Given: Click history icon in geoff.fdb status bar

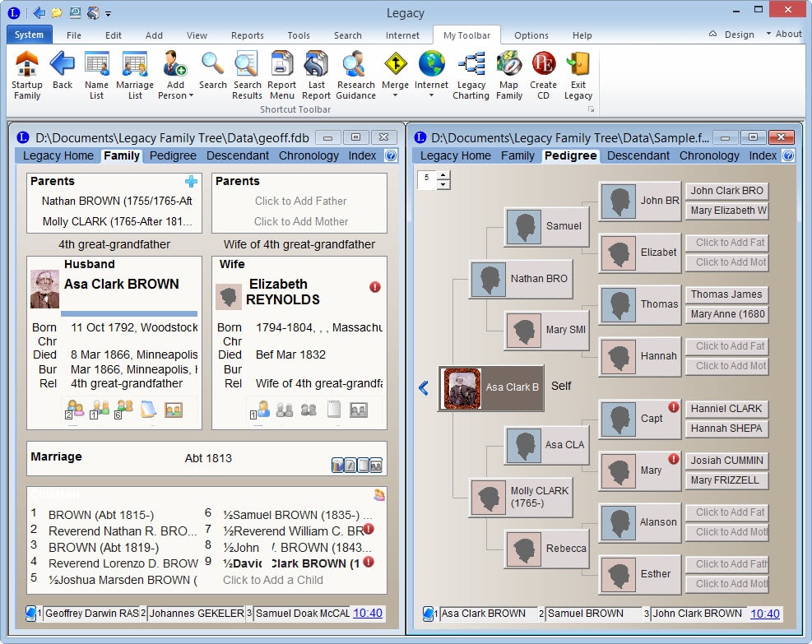Looking at the screenshot, I should 30,614.
